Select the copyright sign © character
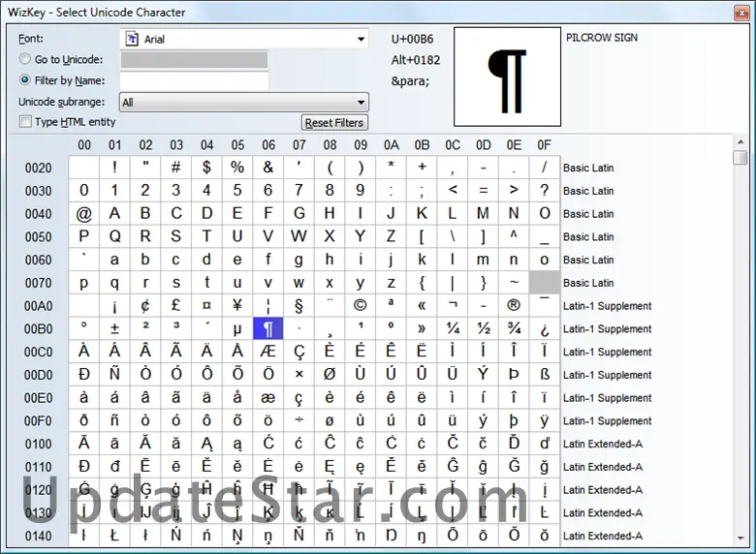 (x=361, y=305)
